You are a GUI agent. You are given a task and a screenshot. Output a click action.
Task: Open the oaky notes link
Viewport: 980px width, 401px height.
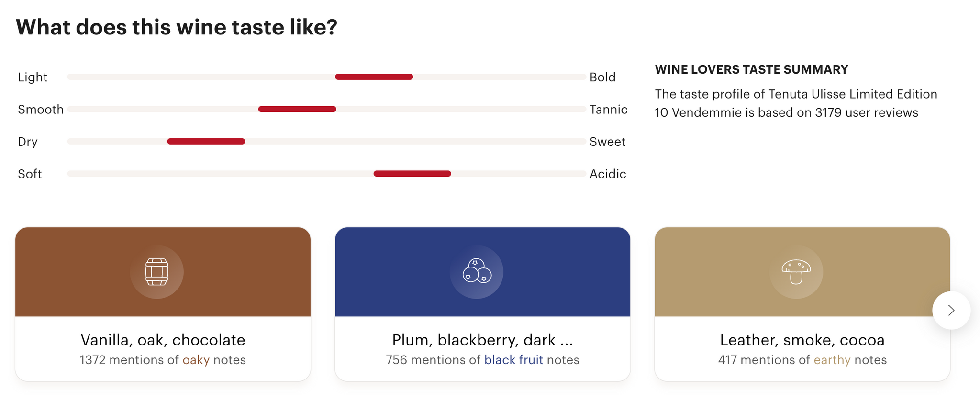(x=196, y=360)
